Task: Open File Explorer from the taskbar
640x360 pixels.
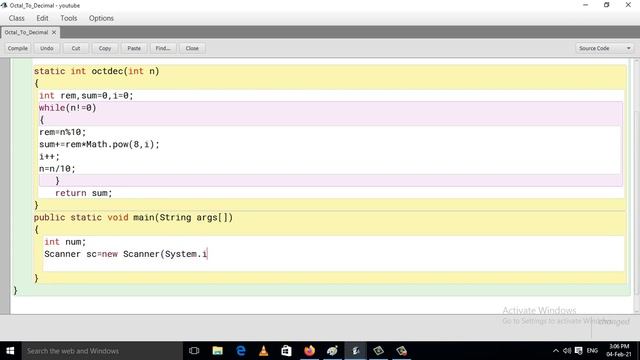Action: pos(218,351)
